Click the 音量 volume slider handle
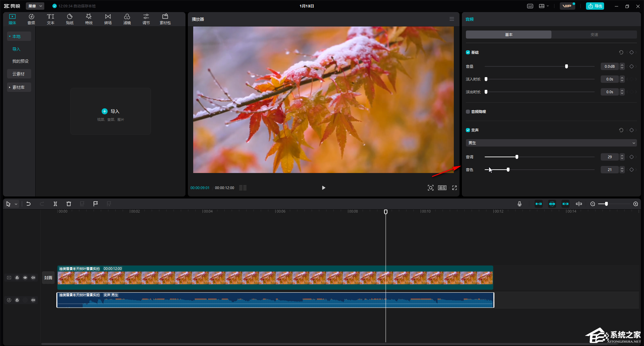 567,66
